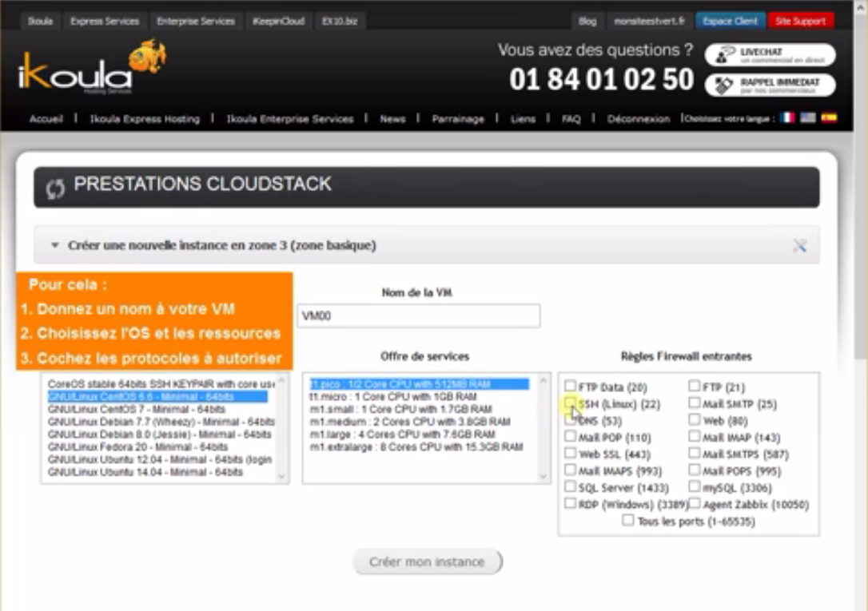Open the FAQ menu item
This screenshot has width=868, height=611.
click(571, 119)
